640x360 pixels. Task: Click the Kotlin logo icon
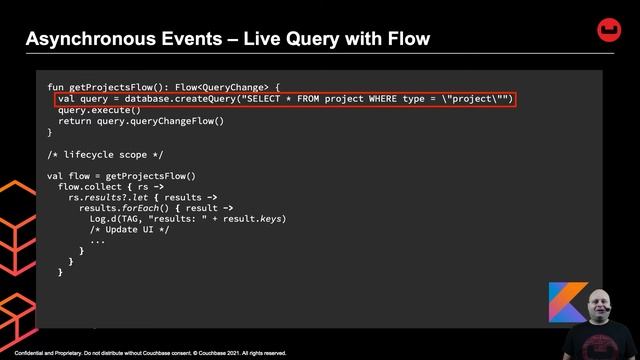[568, 302]
